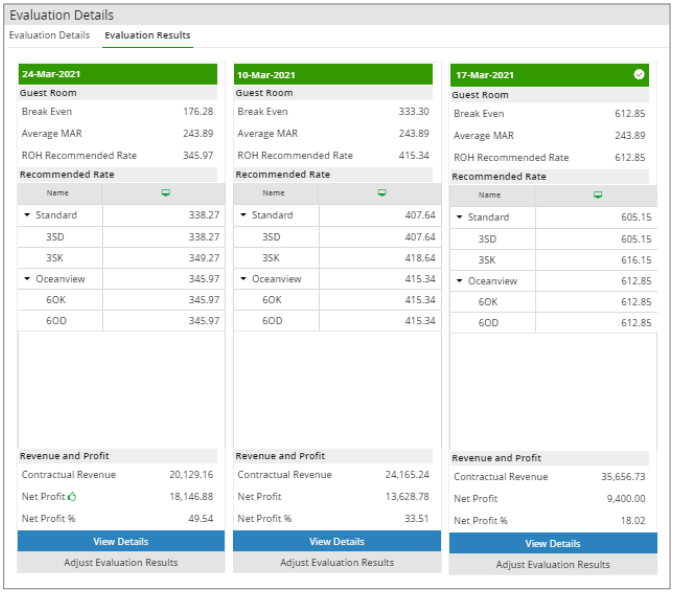The image size is (677, 595).
Task: Click monitor icon in 17-Mar-2021 rate table
Action: coord(598,195)
